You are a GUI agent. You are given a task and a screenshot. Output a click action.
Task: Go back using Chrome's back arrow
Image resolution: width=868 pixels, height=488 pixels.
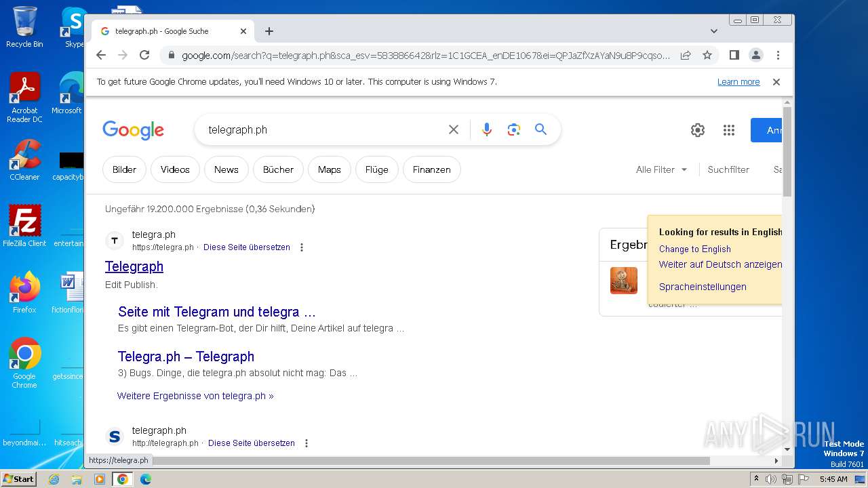point(101,55)
